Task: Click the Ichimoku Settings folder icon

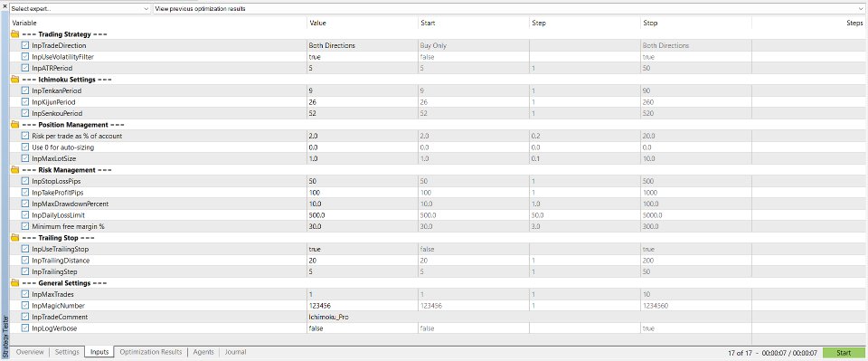Action: pos(15,80)
